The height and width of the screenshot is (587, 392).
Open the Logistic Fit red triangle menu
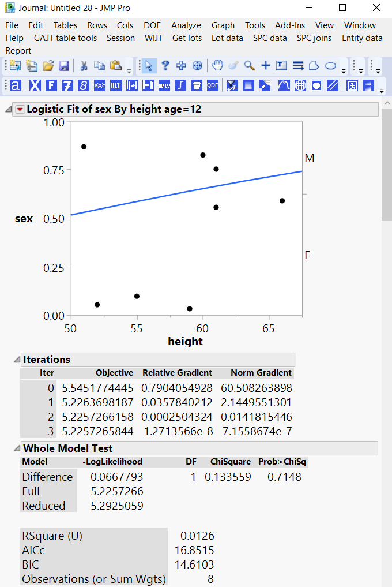coord(20,108)
